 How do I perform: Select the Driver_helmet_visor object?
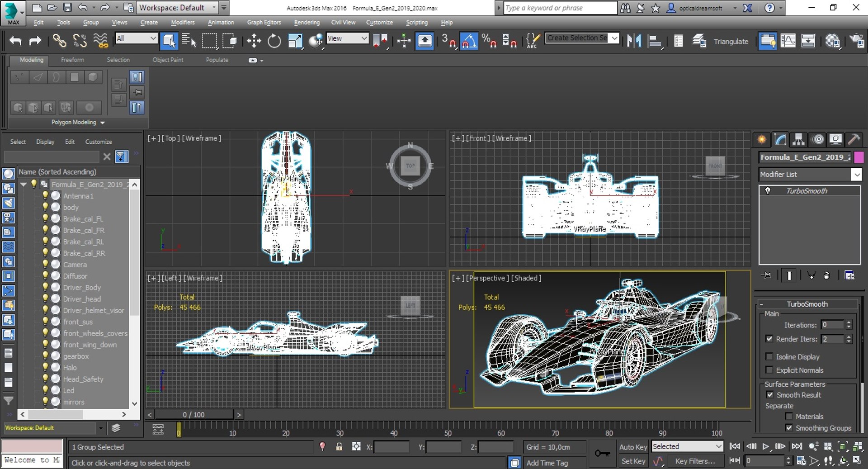93,310
